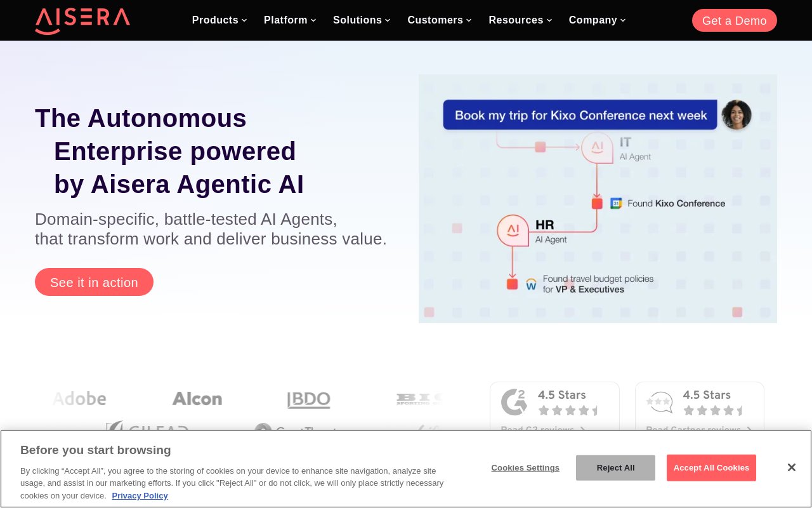Open the Customers menu

pos(440,20)
